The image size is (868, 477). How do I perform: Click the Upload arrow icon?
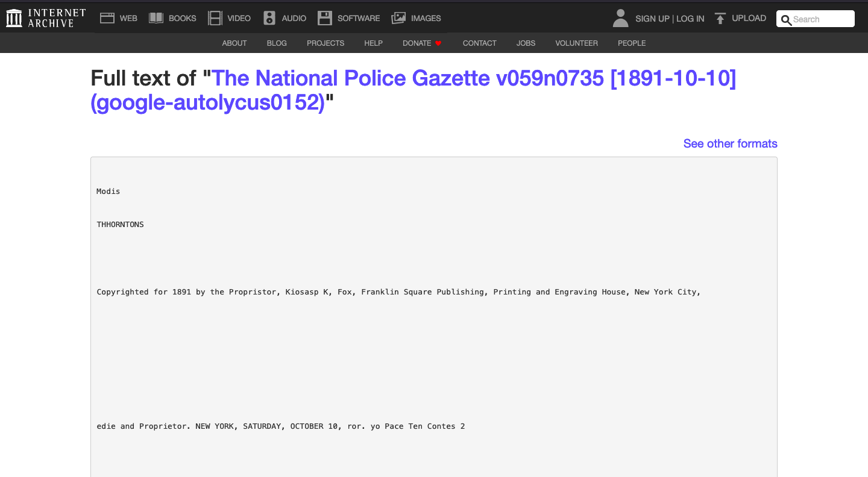pos(720,18)
